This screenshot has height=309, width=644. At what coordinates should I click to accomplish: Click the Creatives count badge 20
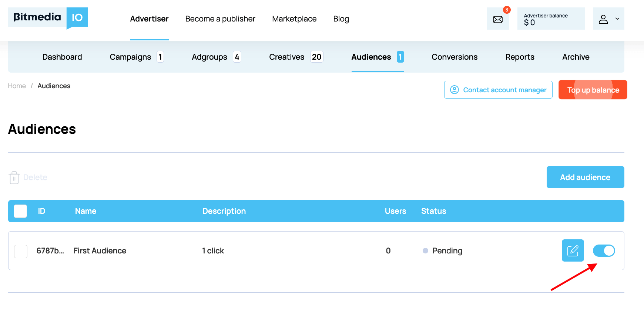pos(317,57)
